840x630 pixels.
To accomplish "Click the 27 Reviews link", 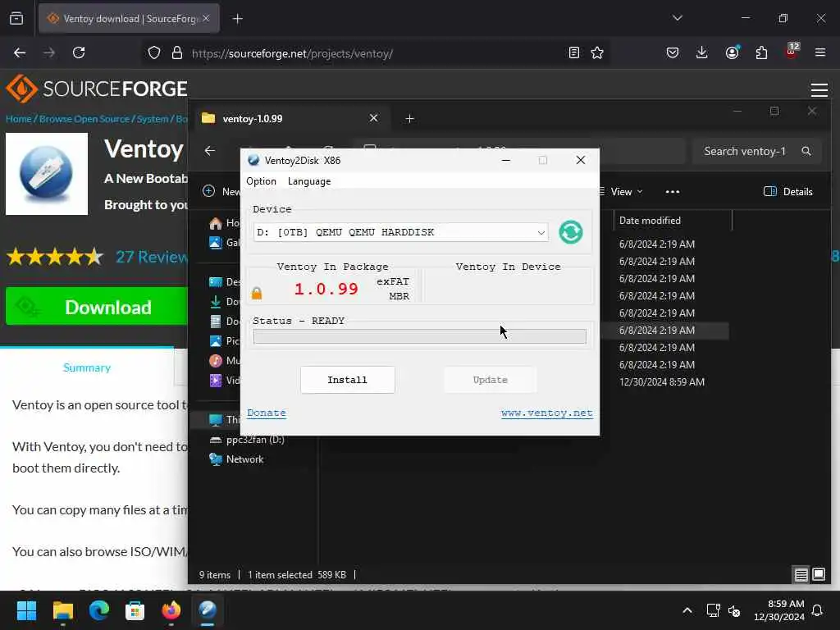I will (152, 257).
